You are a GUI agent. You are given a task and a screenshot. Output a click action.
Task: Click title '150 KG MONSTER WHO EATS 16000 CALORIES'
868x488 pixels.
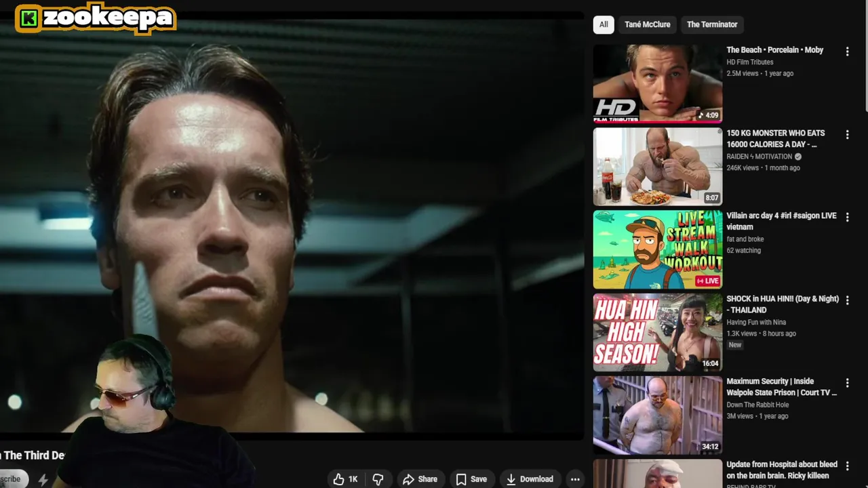click(x=776, y=139)
